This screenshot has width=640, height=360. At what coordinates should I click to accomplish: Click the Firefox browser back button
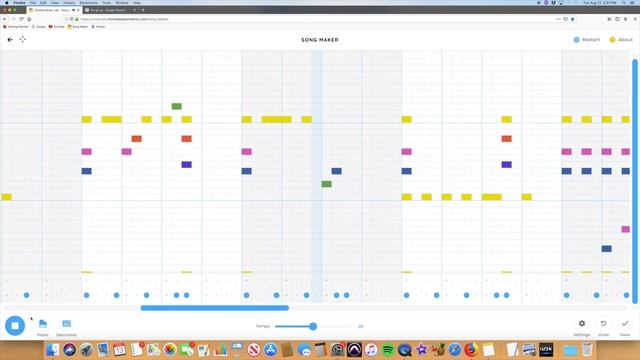(x=5, y=19)
